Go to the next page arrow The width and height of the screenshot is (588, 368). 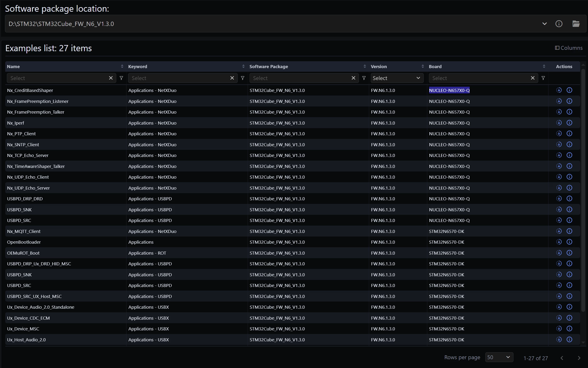click(x=579, y=358)
